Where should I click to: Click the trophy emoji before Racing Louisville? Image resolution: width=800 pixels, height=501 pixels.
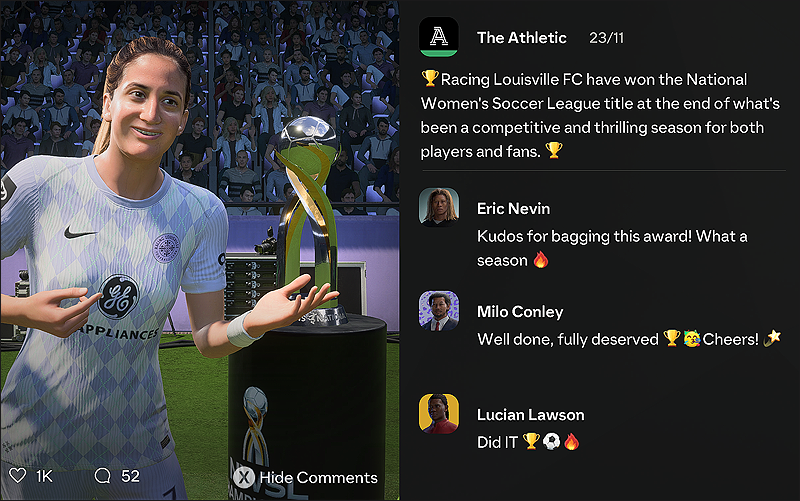click(x=430, y=78)
